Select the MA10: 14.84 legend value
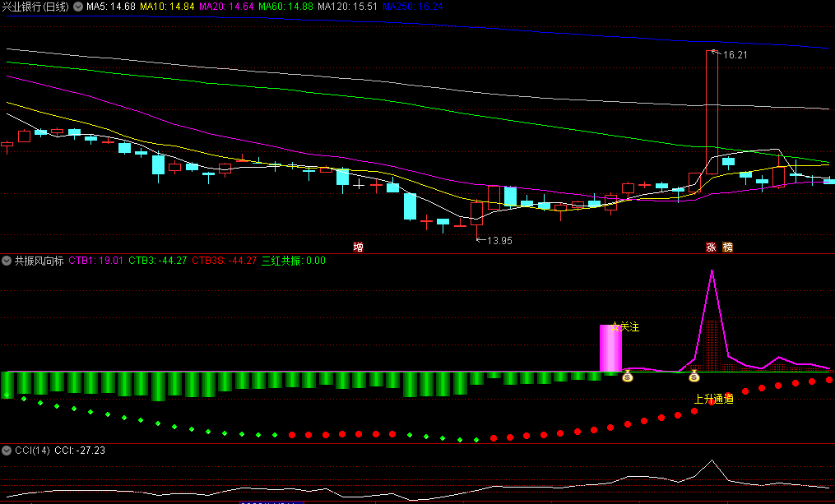 167,7
